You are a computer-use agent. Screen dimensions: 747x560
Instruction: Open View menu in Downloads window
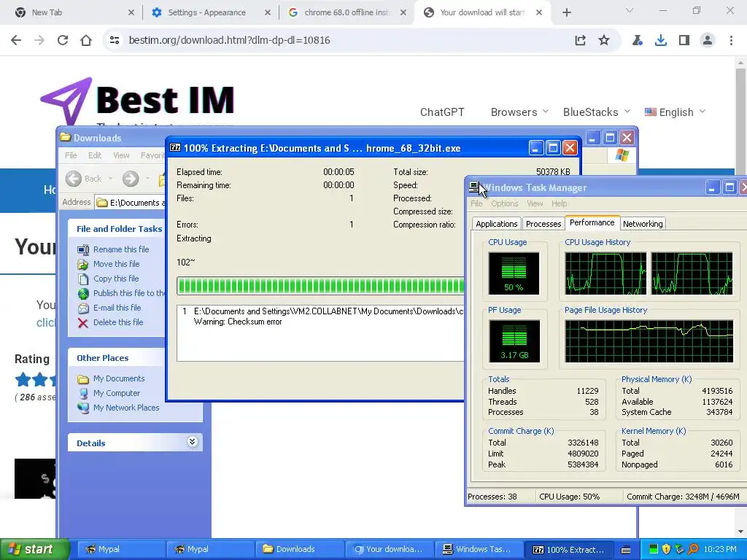(x=121, y=155)
